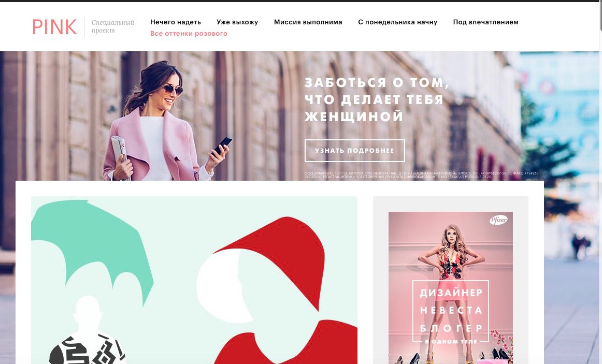The height and width of the screenshot is (364, 602).
Task: Click the patterned-sweater figure in the illustration
Action: click(88, 333)
